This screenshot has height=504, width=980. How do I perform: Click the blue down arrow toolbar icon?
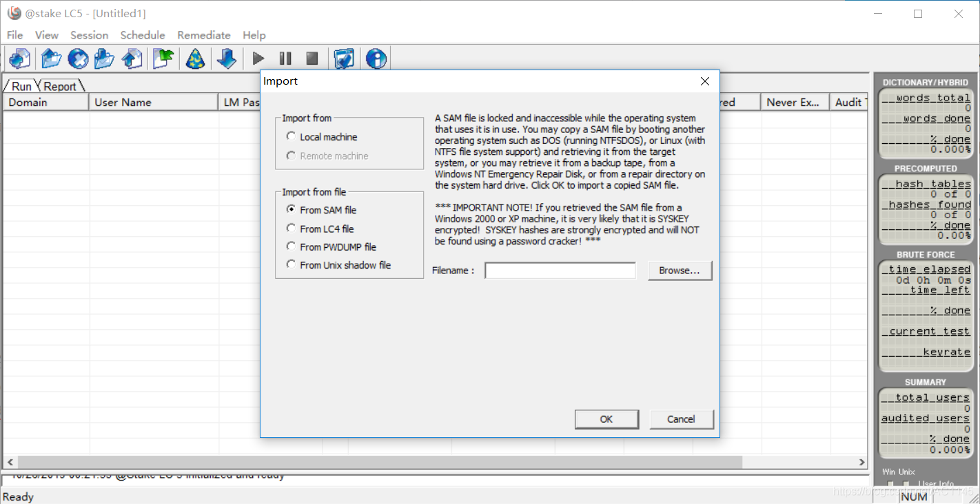click(227, 59)
